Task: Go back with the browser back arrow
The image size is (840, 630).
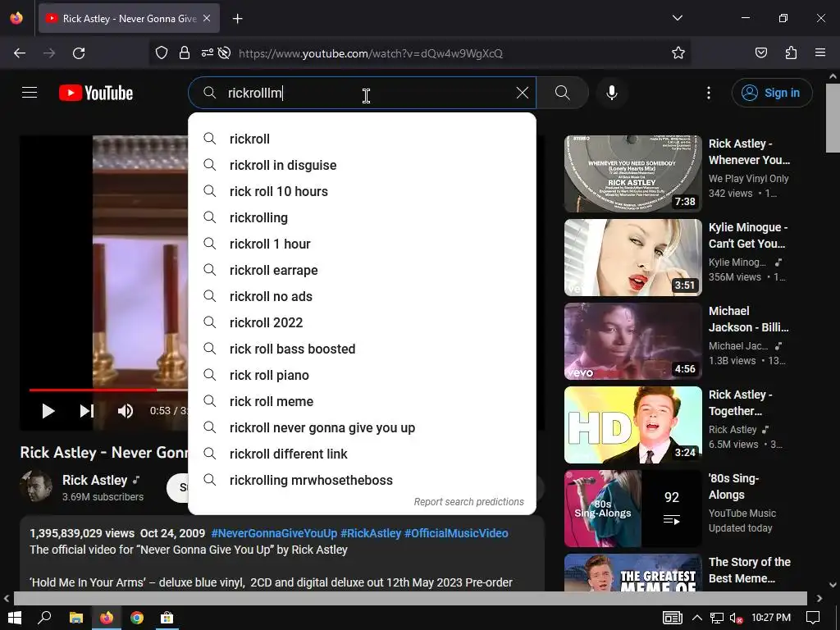Action: [x=20, y=53]
